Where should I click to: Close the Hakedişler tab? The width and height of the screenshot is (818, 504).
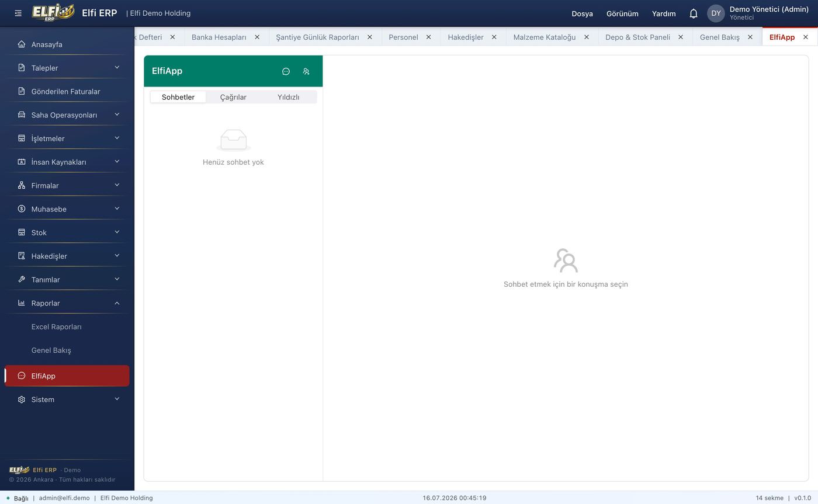(x=494, y=37)
